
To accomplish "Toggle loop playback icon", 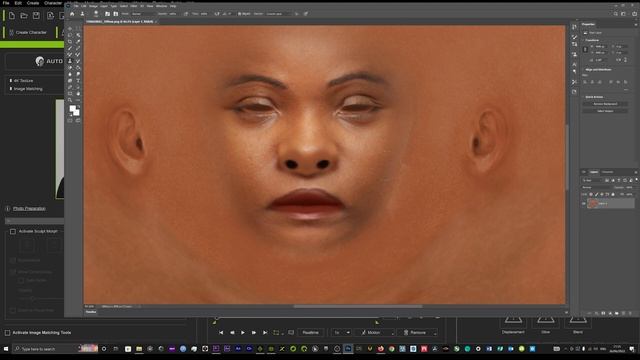I will pyautogui.click(x=276, y=333).
